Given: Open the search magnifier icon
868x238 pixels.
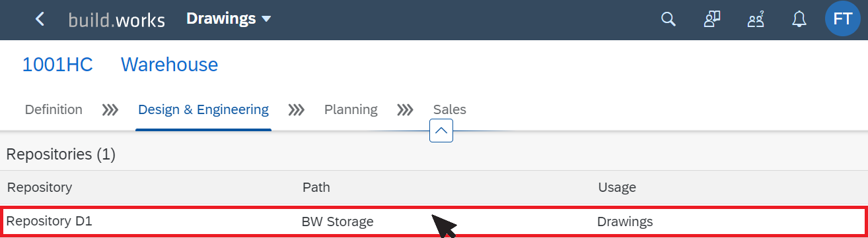Looking at the screenshot, I should [669, 19].
